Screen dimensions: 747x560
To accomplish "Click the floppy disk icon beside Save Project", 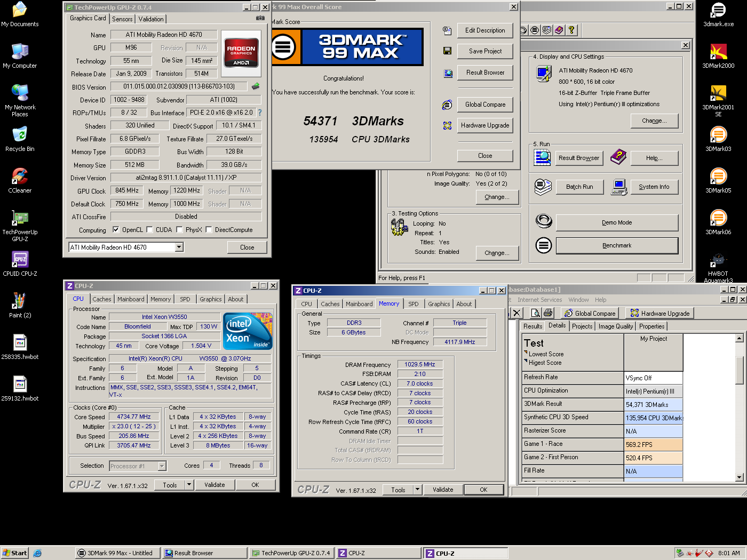I will point(447,51).
